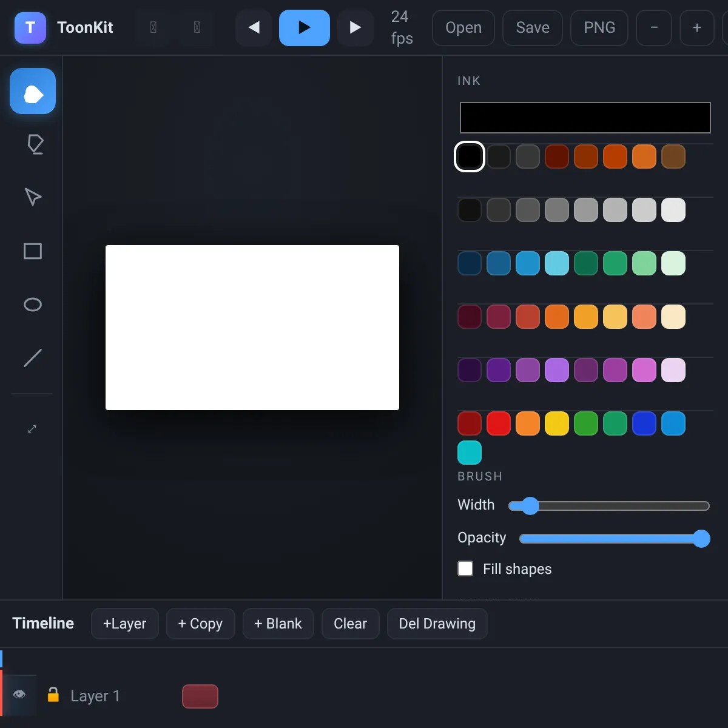728x728 pixels.
Task: Open a file with Open button
Action: coord(463,28)
